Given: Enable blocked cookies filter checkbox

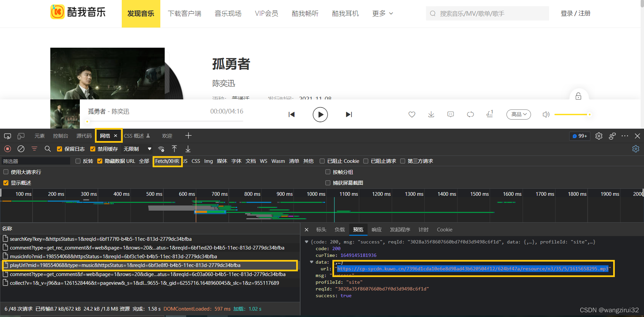Looking at the screenshot, I should pyautogui.click(x=322, y=161).
